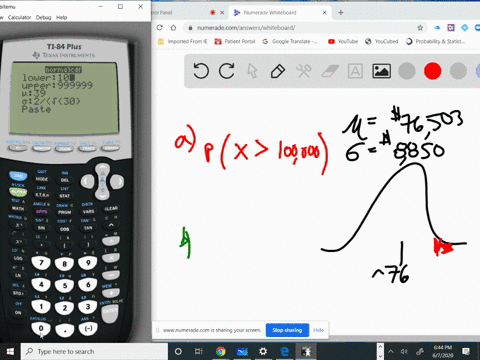The image size is (480, 360).
Task: Click the calculator PRGM key
Action: point(65,212)
